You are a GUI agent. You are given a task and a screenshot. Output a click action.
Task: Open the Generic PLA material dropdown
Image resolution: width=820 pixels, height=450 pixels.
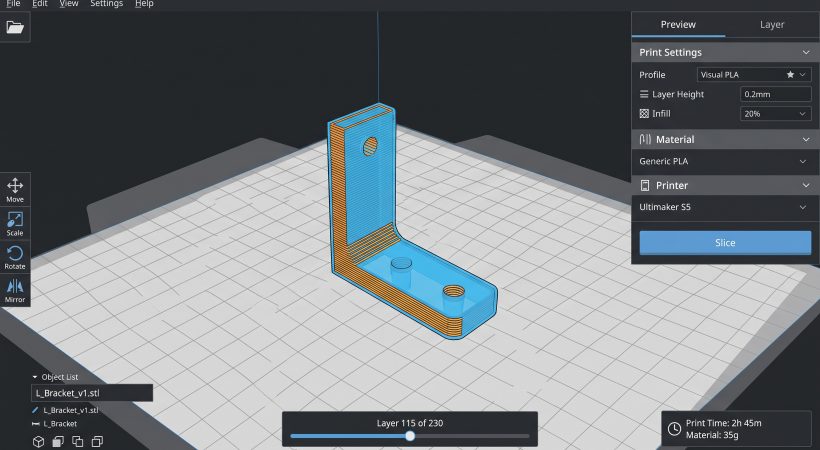(725, 161)
